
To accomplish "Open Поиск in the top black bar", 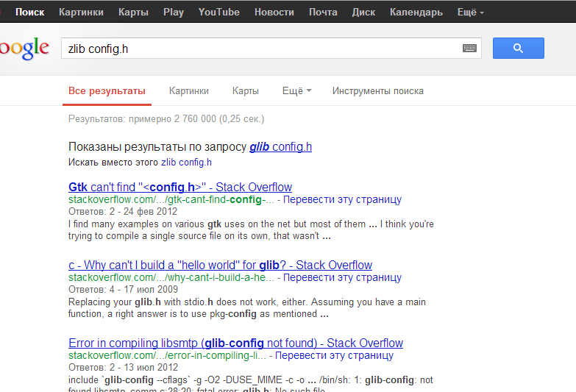I will coord(29,12).
